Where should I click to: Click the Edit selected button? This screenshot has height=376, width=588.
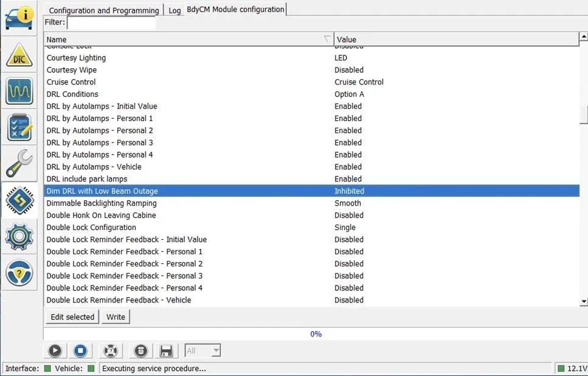click(x=72, y=317)
